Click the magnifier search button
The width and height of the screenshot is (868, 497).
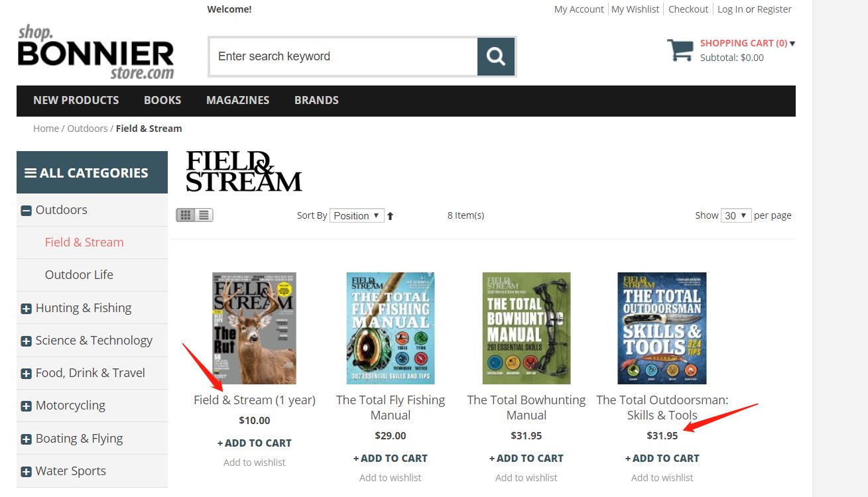(x=496, y=56)
